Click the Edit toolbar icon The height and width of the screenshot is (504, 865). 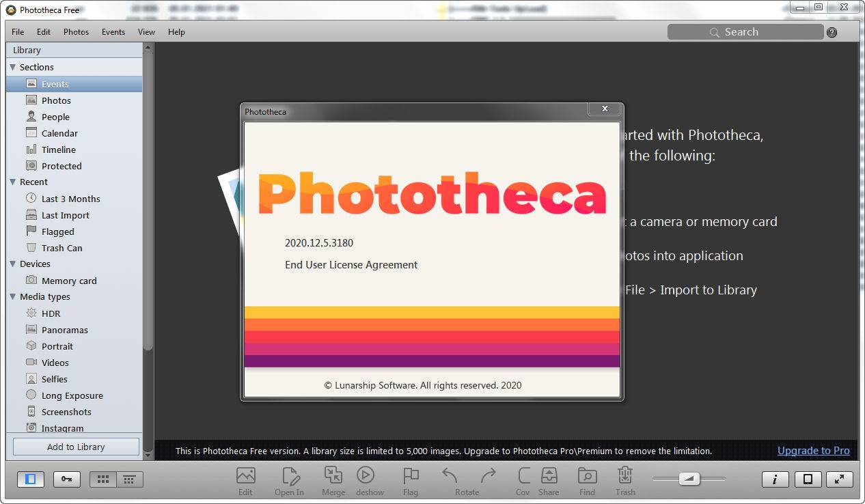point(245,475)
